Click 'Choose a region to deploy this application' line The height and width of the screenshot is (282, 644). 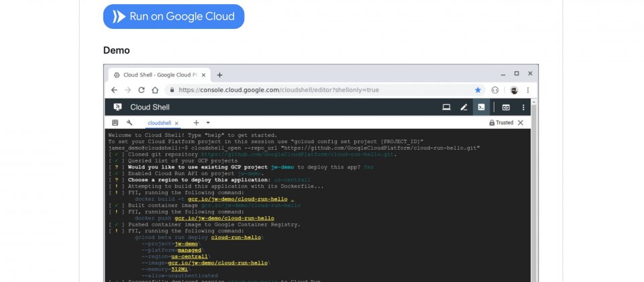tap(209, 180)
